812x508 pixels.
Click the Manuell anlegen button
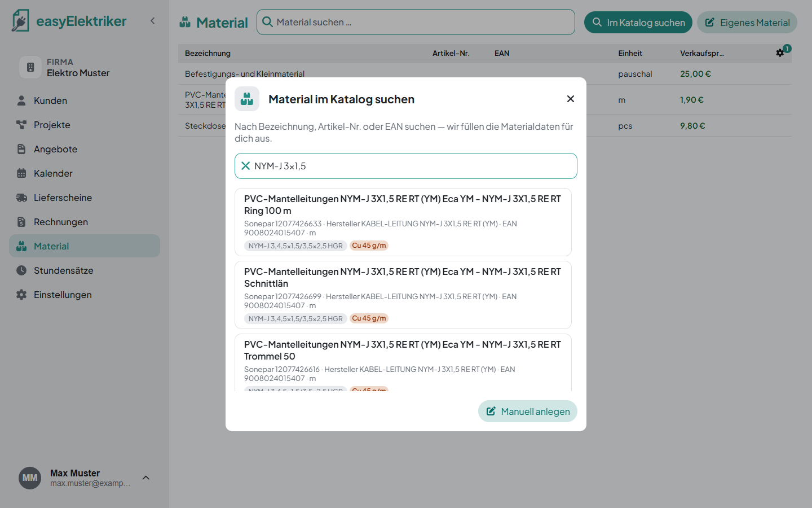[x=528, y=411]
